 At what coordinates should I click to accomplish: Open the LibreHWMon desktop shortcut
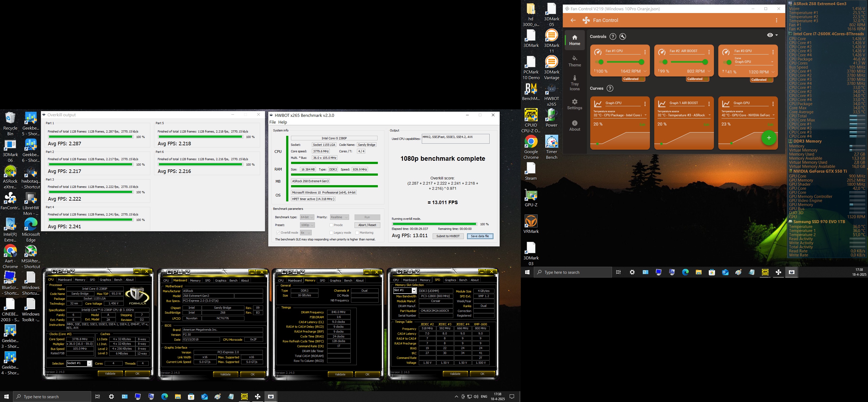[x=31, y=204]
